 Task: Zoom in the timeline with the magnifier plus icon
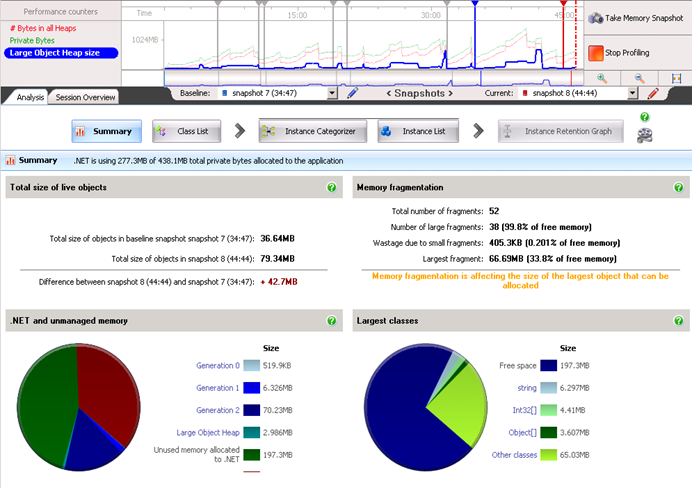[x=602, y=79]
